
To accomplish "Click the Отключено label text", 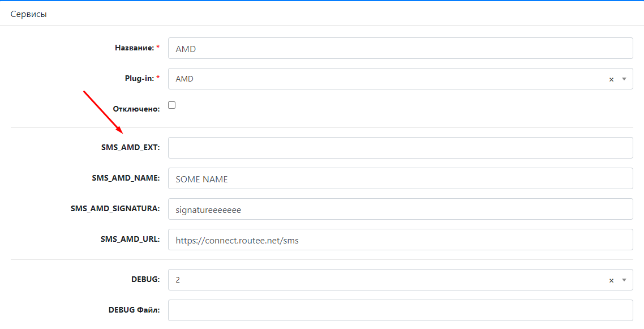I will (136, 109).
